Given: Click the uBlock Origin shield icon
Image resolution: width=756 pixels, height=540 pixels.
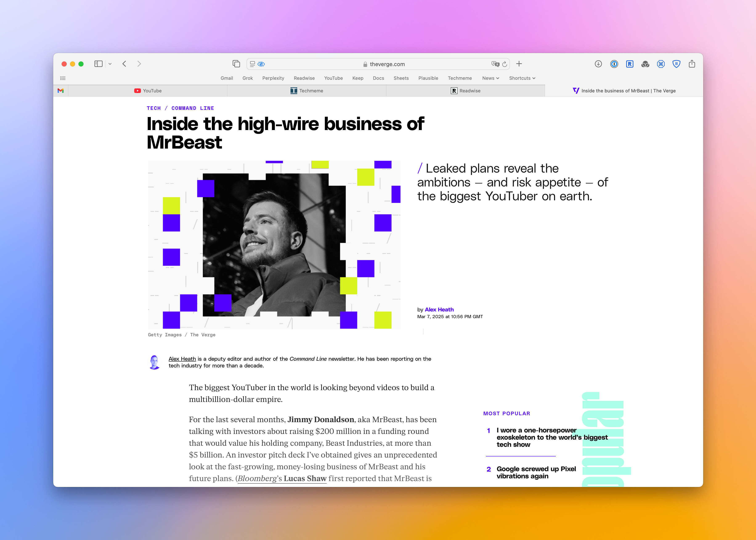Looking at the screenshot, I should [x=675, y=64].
